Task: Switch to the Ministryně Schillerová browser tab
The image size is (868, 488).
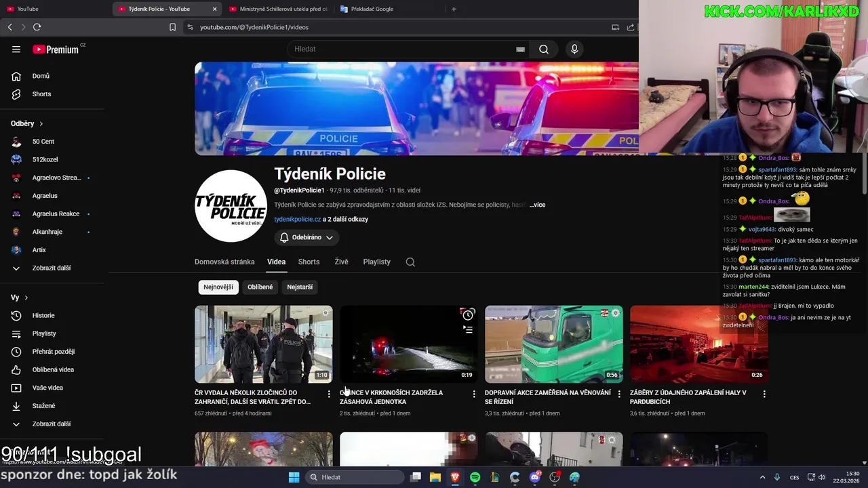Action: 279,9
